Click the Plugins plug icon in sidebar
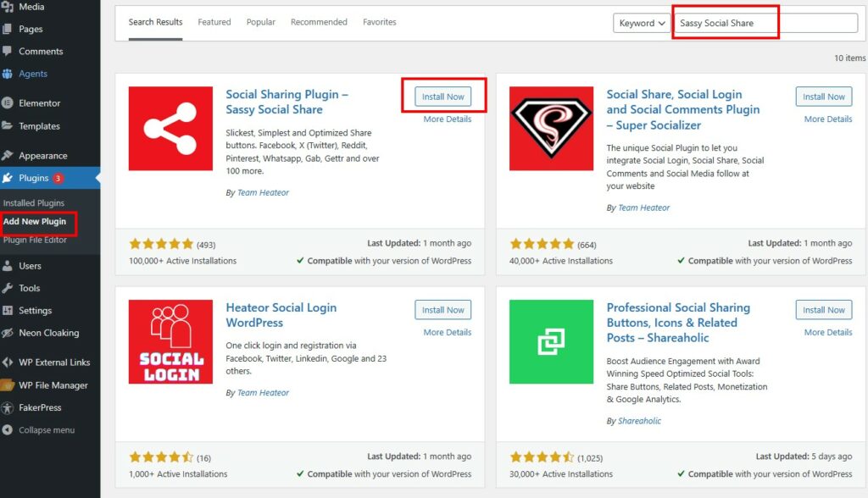 [x=7, y=178]
